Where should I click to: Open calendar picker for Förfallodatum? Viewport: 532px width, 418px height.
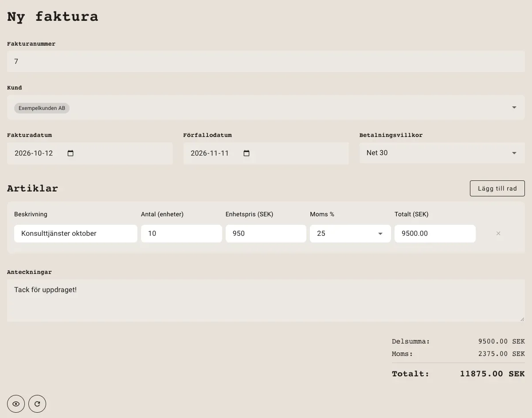[x=246, y=153]
